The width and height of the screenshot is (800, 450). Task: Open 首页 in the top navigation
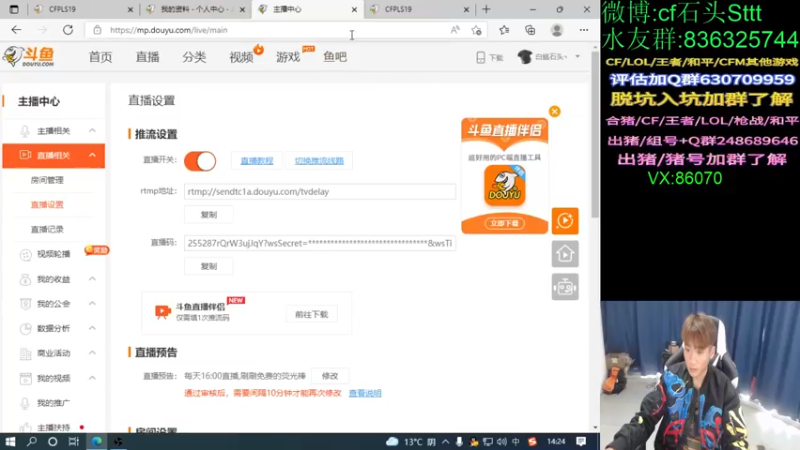pos(100,57)
